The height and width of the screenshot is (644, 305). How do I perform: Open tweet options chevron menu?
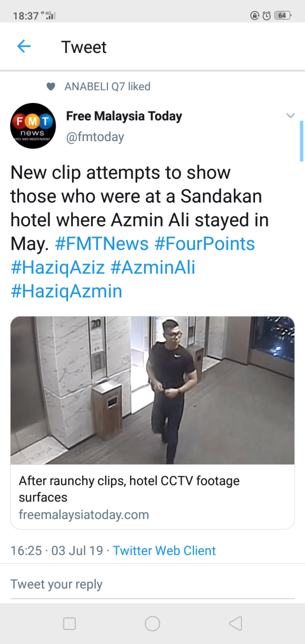coord(290,115)
